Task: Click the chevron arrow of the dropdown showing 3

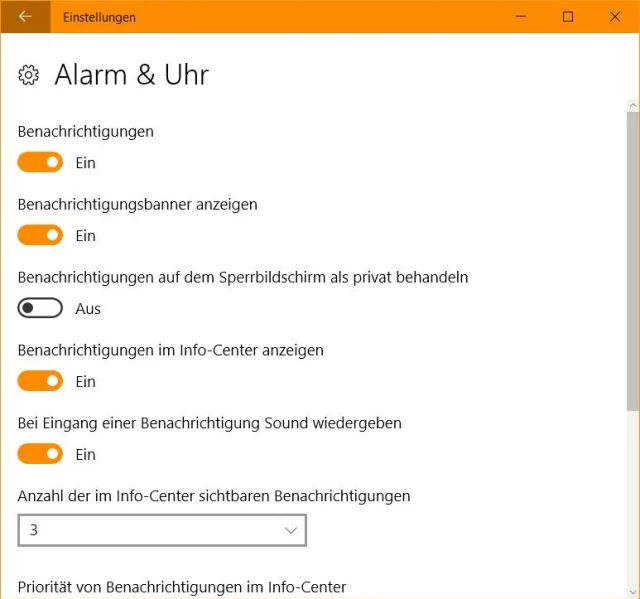Action: coord(291,530)
